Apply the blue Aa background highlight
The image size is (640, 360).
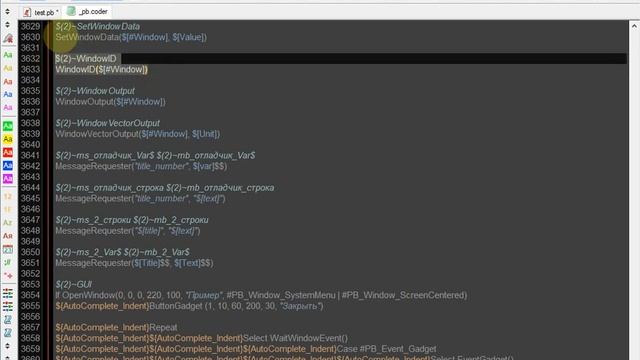8,165
